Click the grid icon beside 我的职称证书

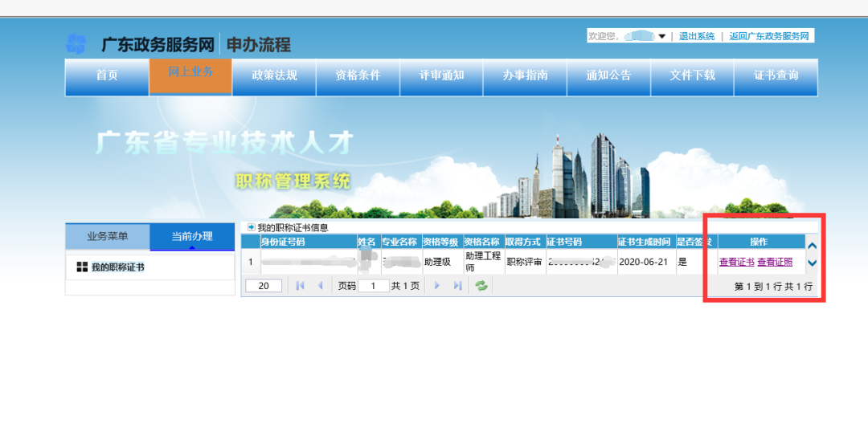point(82,267)
